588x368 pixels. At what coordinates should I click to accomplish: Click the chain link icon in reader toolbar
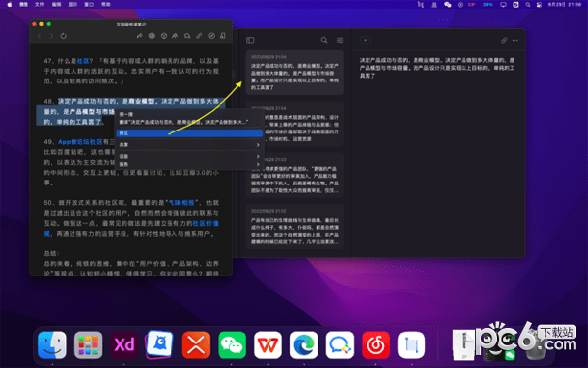point(199,36)
